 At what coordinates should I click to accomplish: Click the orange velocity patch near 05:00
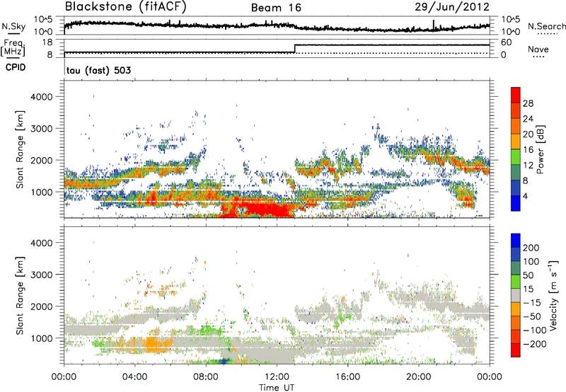click(154, 344)
